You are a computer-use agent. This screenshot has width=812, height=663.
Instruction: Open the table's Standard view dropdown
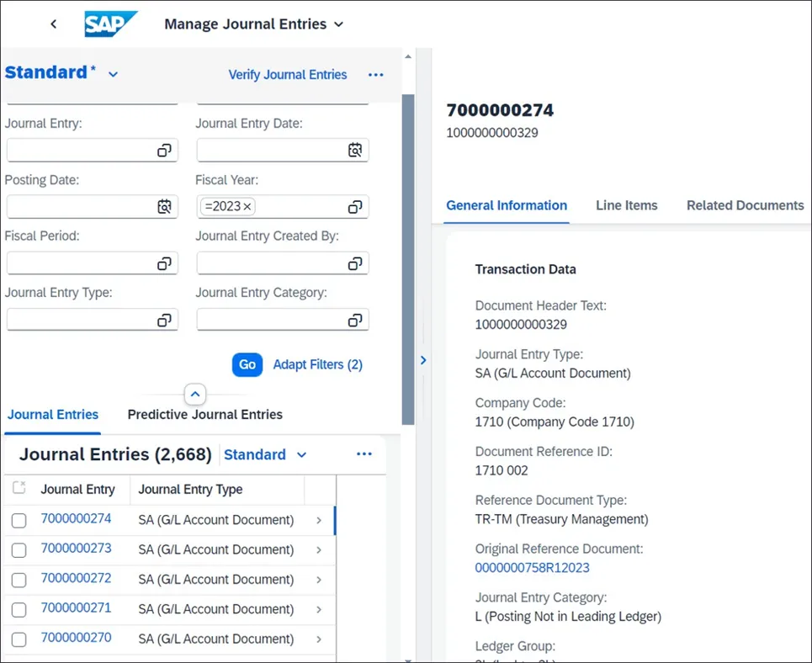pos(301,455)
